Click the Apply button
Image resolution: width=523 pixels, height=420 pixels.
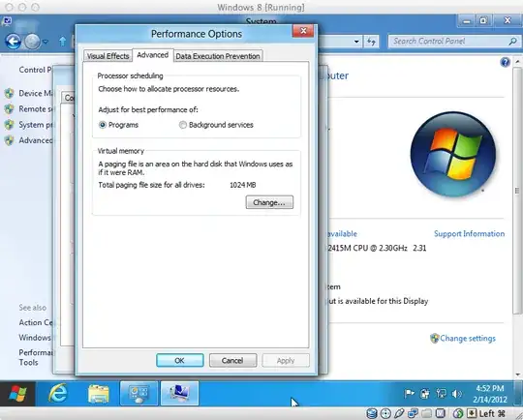tap(286, 360)
